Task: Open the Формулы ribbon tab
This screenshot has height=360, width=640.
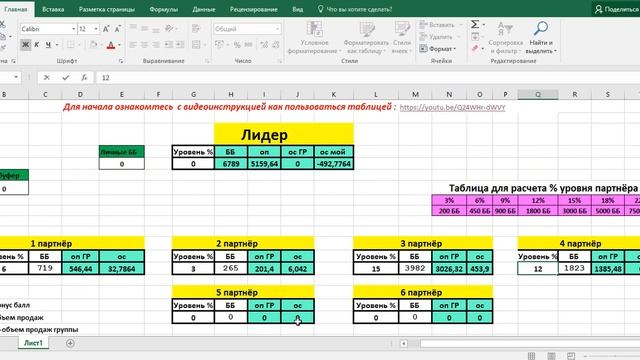Action: click(163, 9)
